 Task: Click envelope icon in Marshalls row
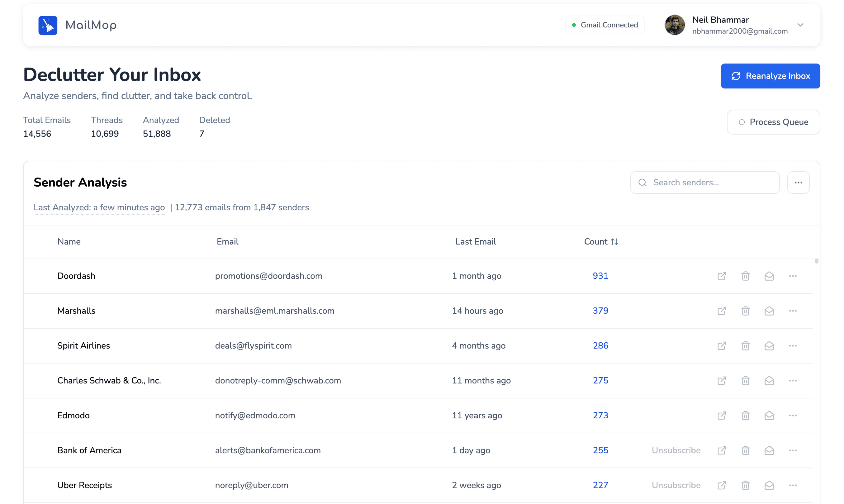[769, 311]
